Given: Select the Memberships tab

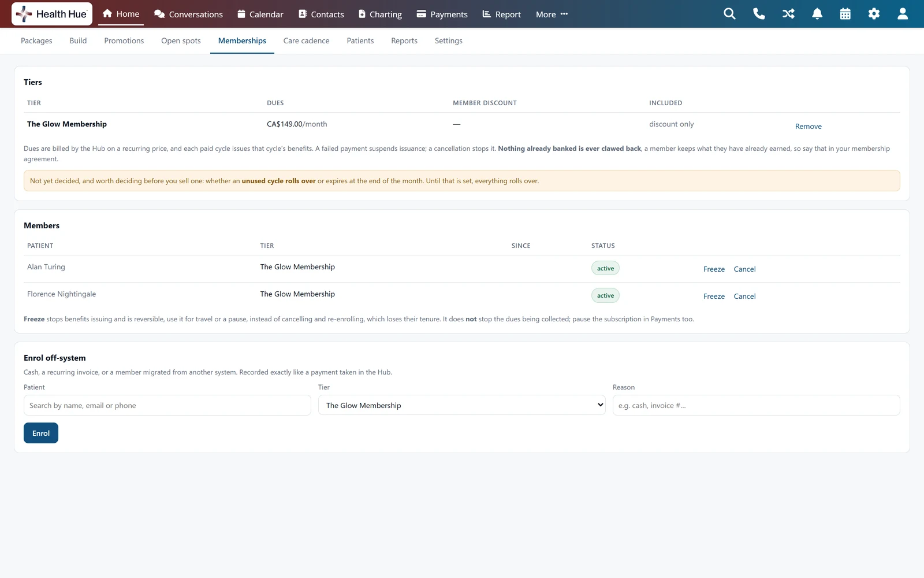Looking at the screenshot, I should tap(242, 40).
